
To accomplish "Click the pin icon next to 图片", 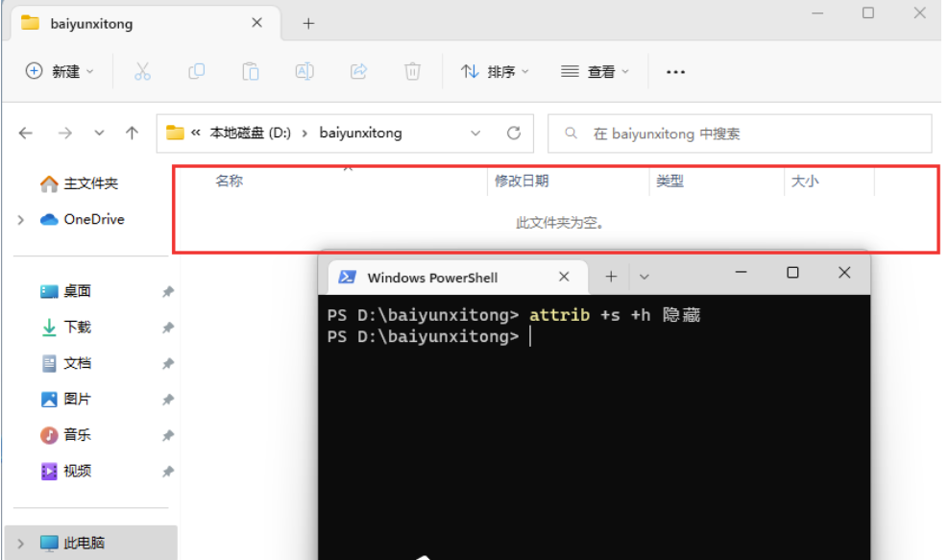I will coord(168,400).
